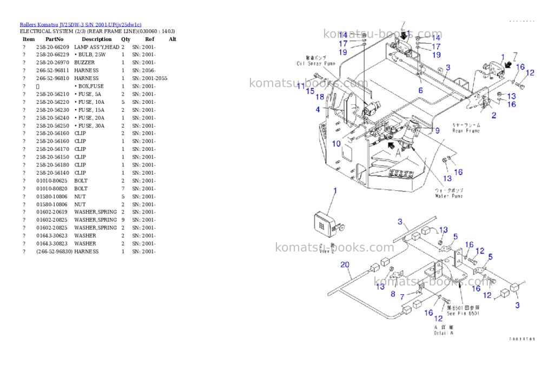This screenshot has height=392, width=554.
Task: Click the FUSE, 5A description
Action: click(x=88, y=94)
